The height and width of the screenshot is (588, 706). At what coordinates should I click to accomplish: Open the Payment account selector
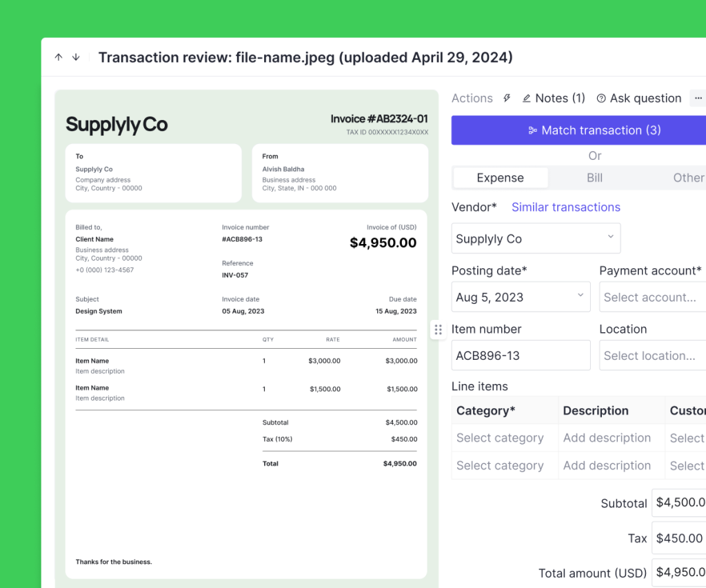[x=652, y=296]
